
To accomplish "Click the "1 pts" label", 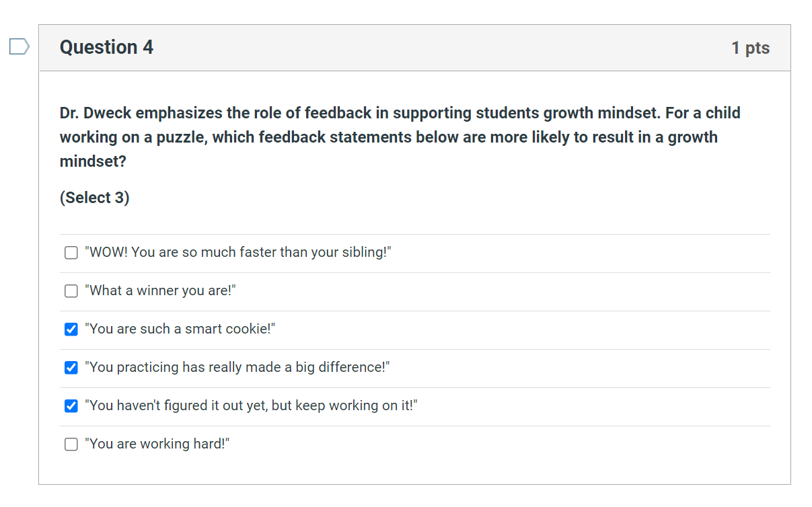I will pos(751,47).
